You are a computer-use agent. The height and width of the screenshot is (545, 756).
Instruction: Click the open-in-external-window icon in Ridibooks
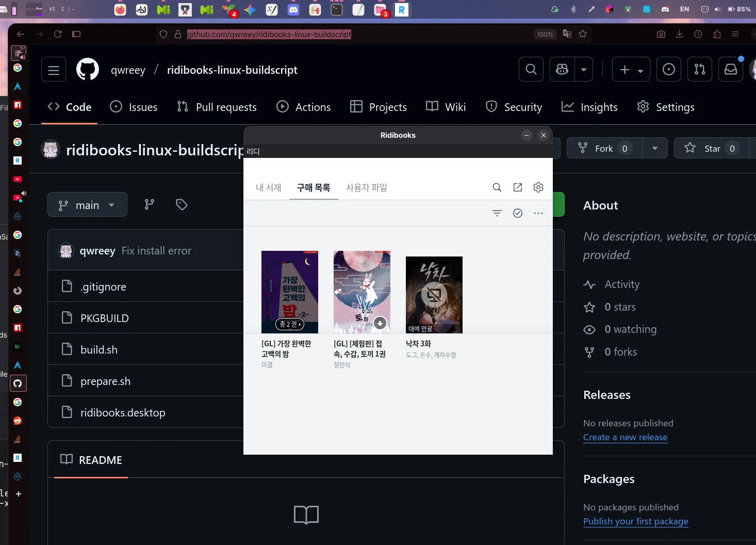pyautogui.click(x=517, y=187)
